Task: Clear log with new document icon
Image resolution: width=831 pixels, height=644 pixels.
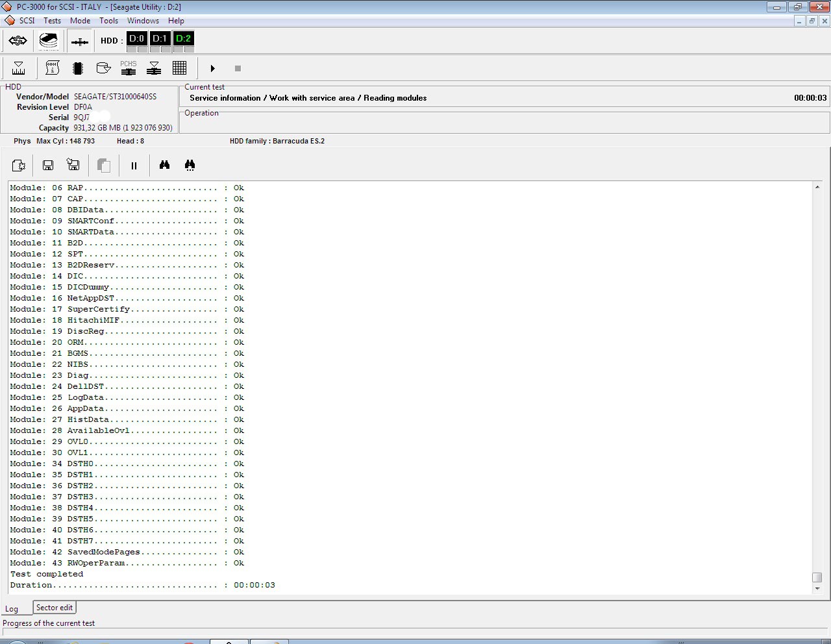Action: coord(19,166)
